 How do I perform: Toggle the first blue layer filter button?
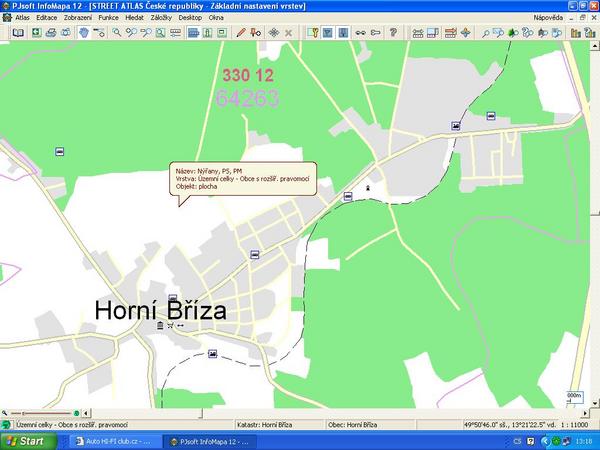(x=328, y=33)
